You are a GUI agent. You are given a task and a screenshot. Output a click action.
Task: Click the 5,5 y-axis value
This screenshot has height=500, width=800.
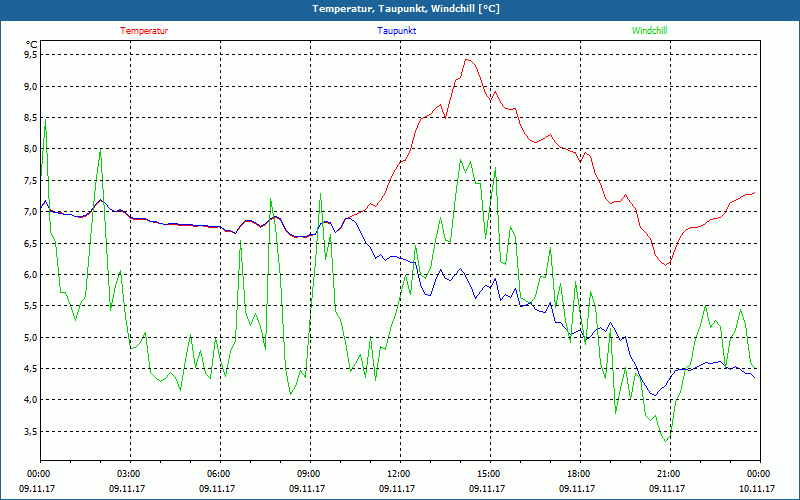tap(32, 306)
